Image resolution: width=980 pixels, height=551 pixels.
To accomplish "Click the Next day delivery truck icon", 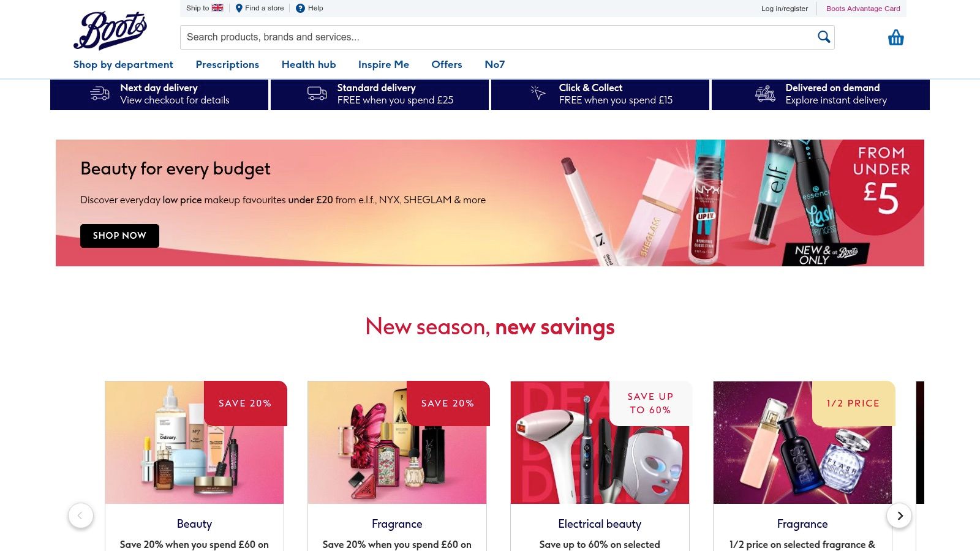I will click(x=100, y=94).
